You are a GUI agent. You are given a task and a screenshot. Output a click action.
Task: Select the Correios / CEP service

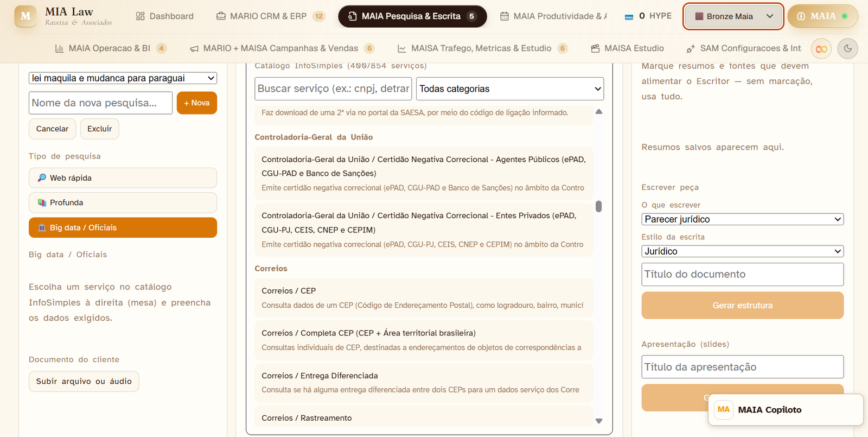click(x=424, y=297)
